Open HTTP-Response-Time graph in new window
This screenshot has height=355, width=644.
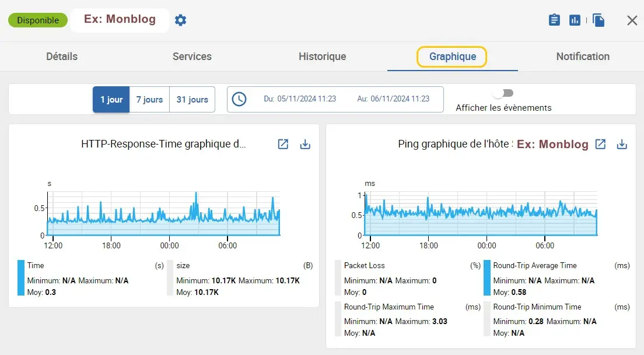(x=283, y=144)
